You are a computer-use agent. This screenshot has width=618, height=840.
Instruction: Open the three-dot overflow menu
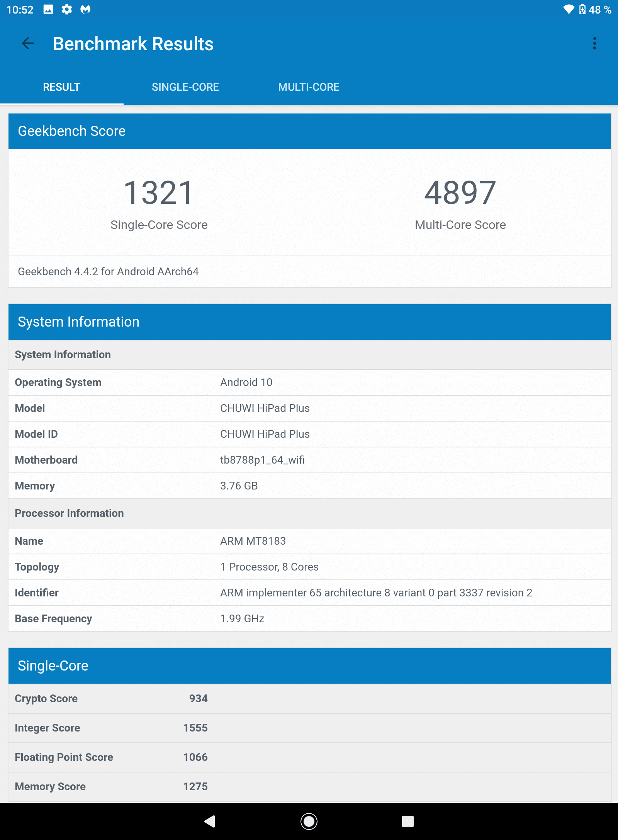tap(594, 44)
